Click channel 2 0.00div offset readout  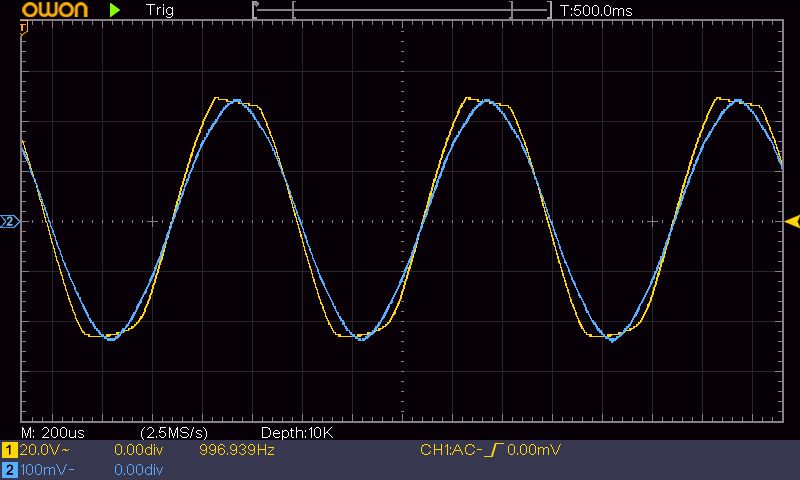point(138,470)
